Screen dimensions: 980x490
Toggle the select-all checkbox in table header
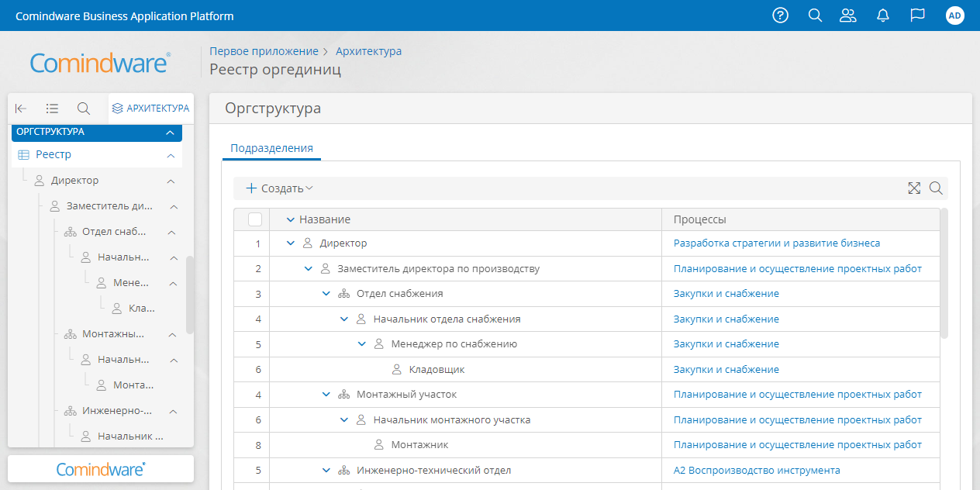point(255,219)
